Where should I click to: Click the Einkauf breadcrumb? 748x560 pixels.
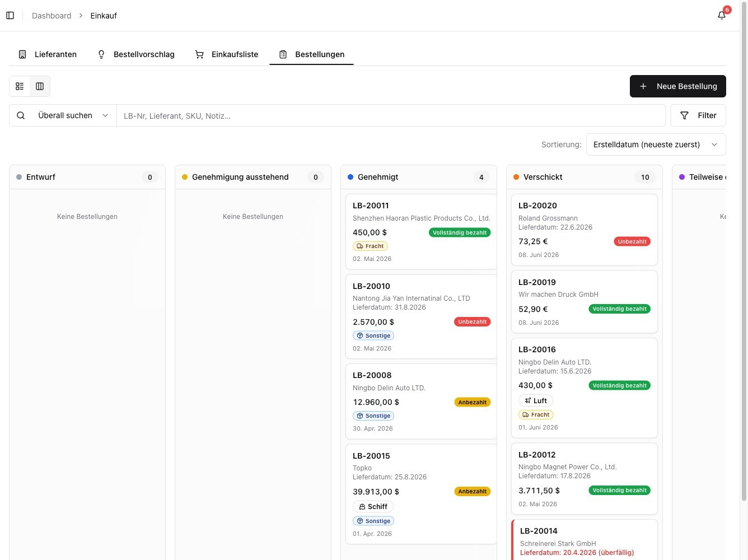(x=104, y=16)
